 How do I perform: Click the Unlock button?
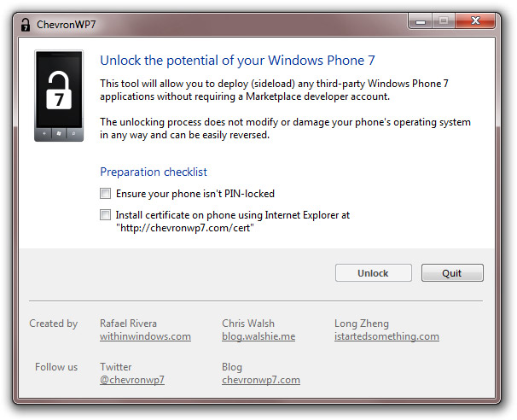373,273
